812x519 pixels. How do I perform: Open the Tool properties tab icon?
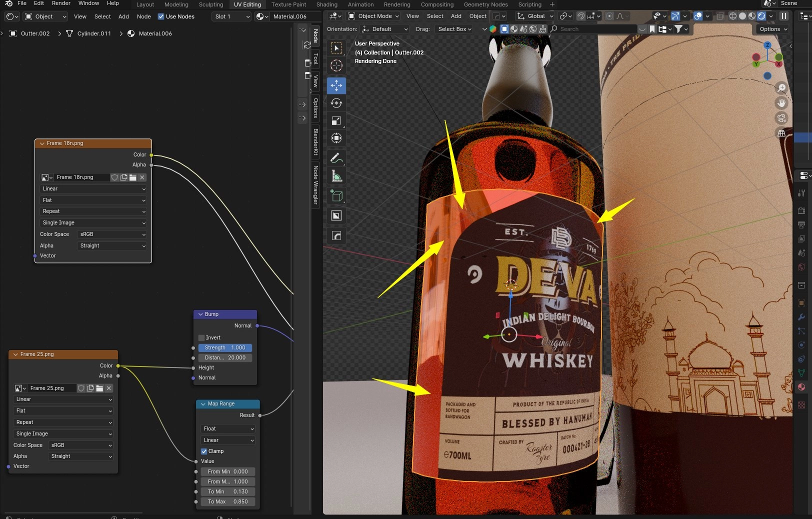pyautogui.click(x=801, y=193)
